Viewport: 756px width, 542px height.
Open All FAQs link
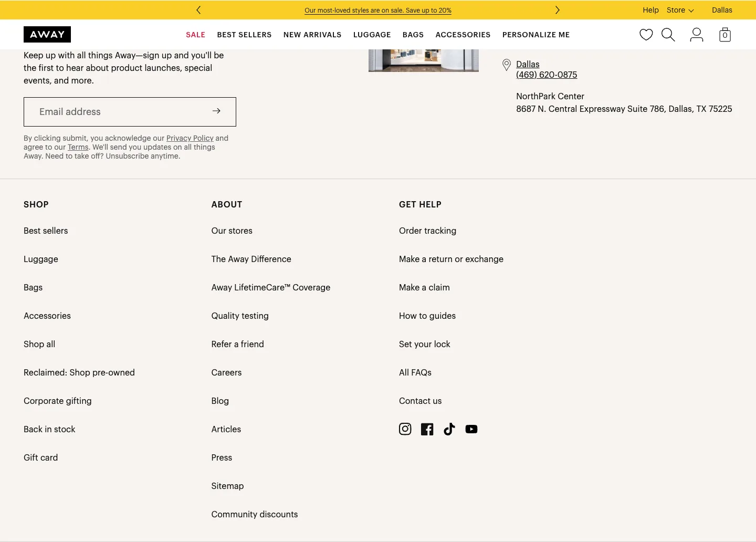pyautogui.click(x=415, y=372)
